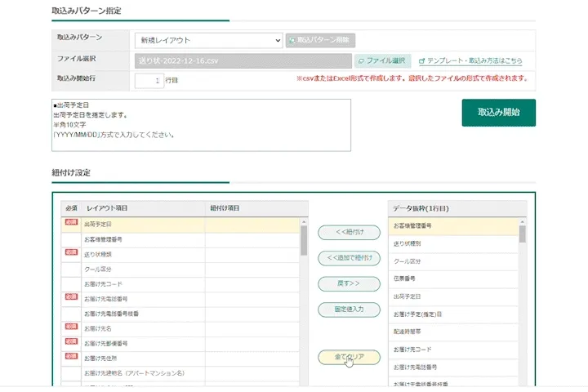Click the 戻す>> button

[350, 283]
